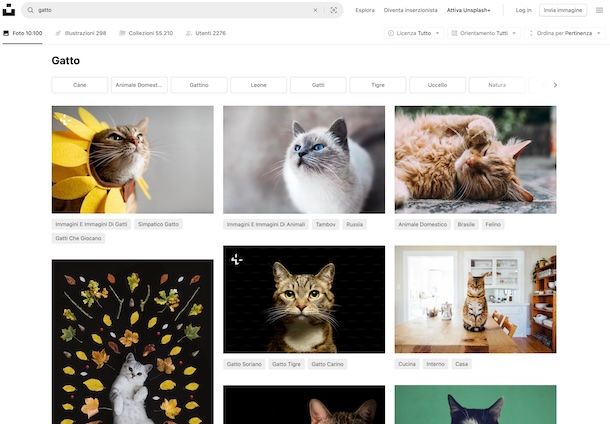Switch to Collezioni 55.210 tab

click(x=146, y=33)
